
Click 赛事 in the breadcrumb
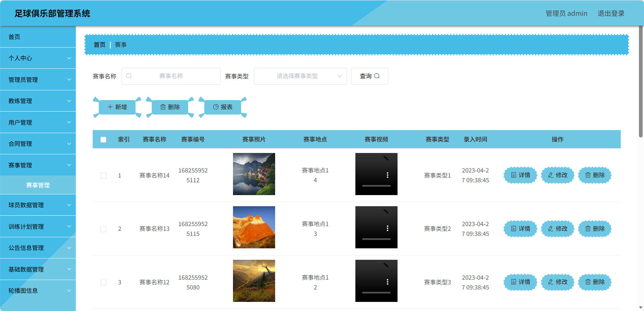[121, 45]
